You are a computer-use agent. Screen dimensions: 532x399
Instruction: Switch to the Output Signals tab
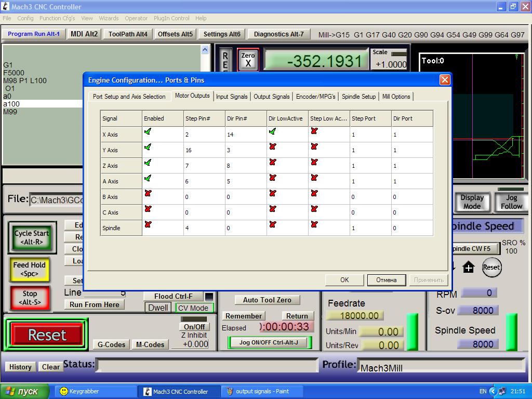click(x=272, y=96)
